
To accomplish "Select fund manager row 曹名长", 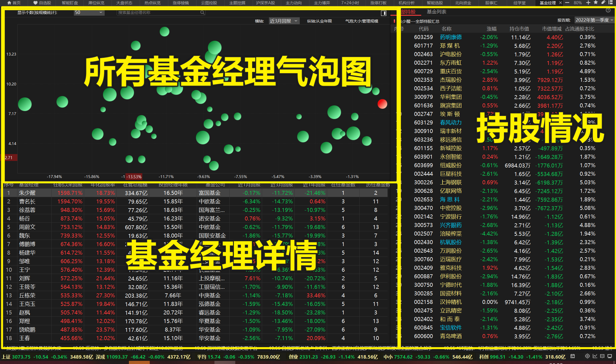I will (x=195, y=201).
